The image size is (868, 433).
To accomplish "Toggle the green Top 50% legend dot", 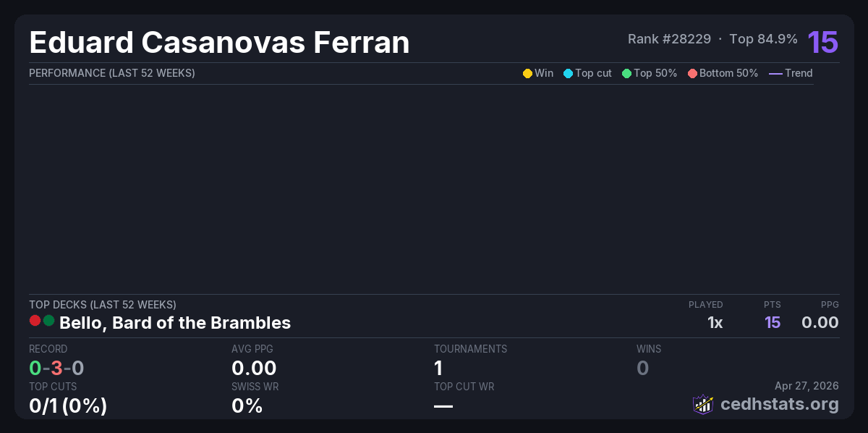I will 626,73.
